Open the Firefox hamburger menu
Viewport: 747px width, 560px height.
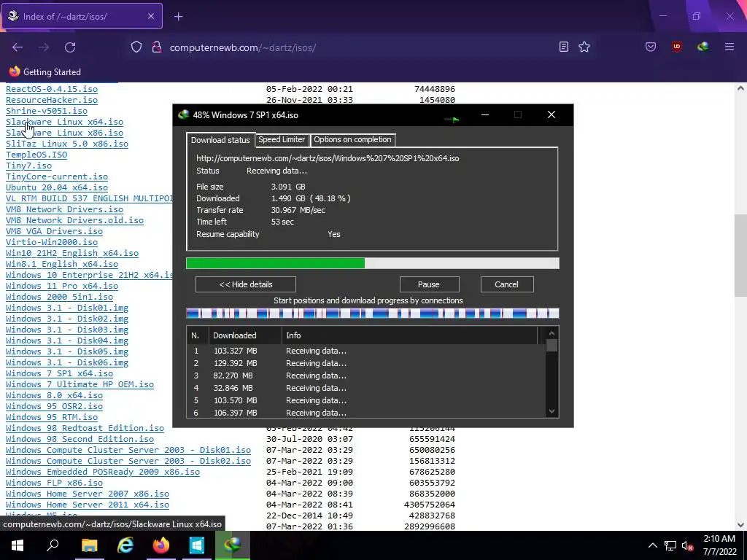pyautogui.click(x=729, y=47)
